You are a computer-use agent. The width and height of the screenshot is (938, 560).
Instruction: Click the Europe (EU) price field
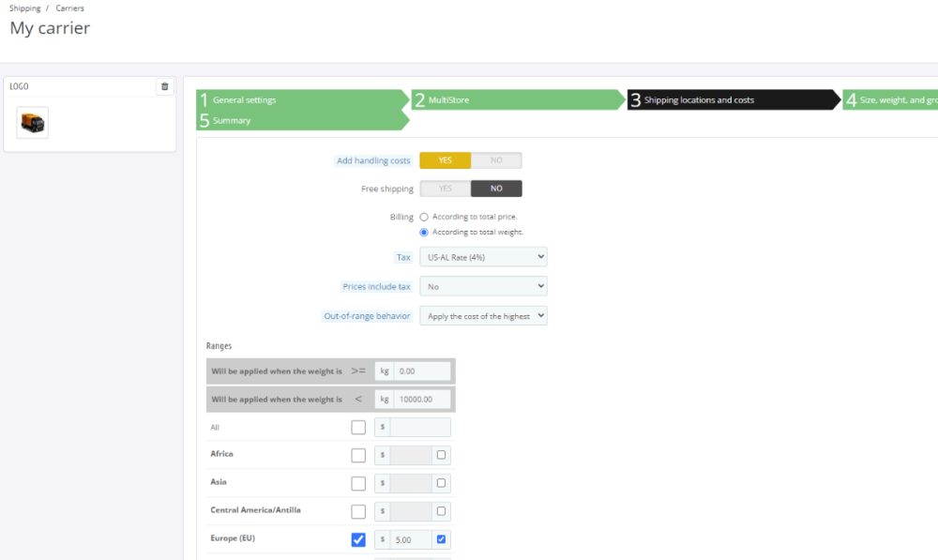(411, 539)
